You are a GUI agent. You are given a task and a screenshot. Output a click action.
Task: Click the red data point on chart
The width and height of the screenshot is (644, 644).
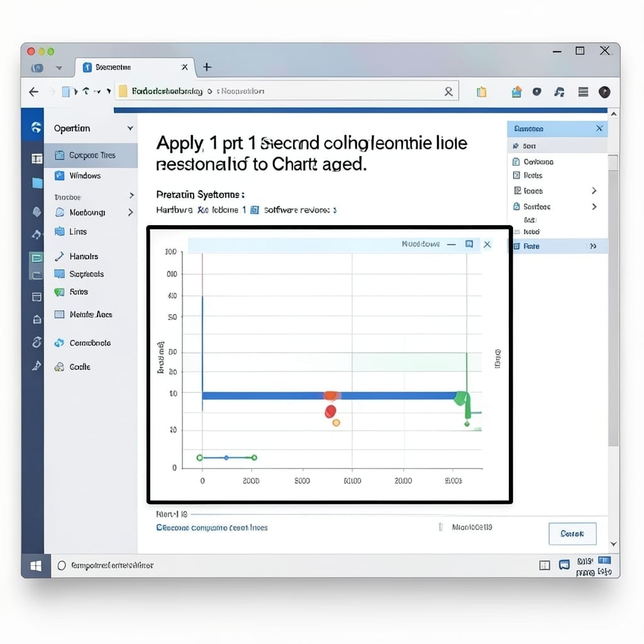click(330, 411)
